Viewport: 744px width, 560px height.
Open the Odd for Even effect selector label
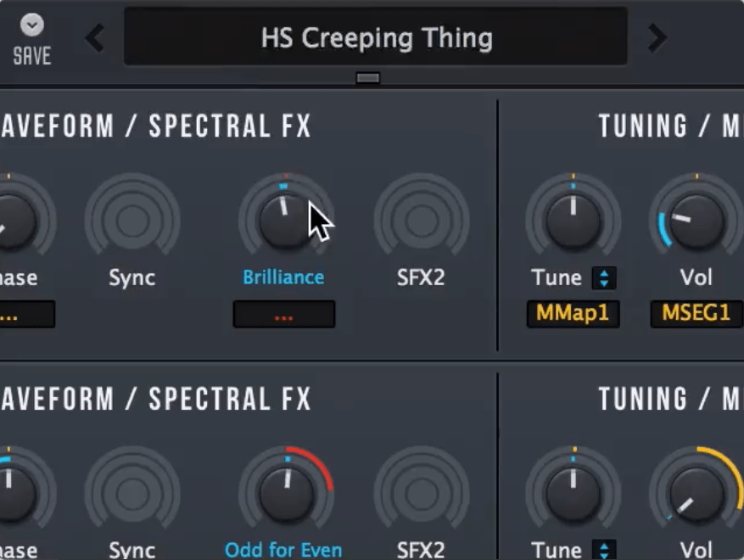pyautogui.click(x=283, y=550)
